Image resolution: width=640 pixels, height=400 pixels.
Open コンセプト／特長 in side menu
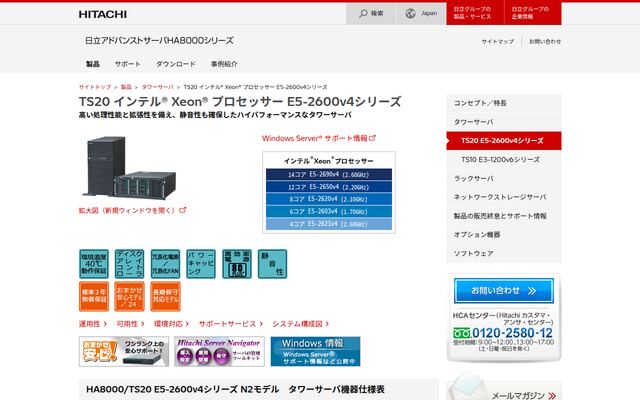pos(504,103)
